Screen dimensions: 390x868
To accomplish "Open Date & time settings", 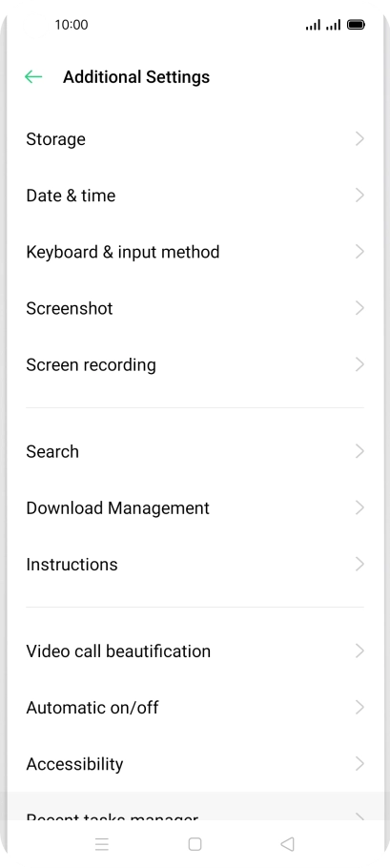I will (x=195, y=196).
